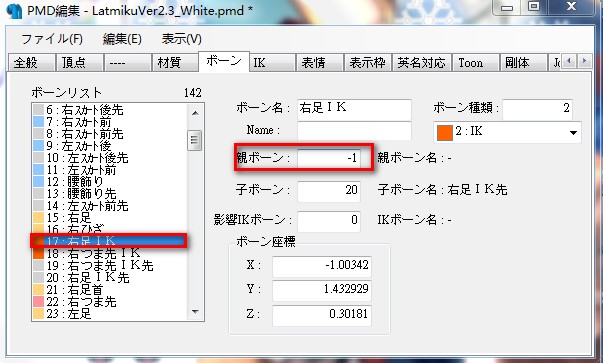
Task: Click the tab strip left scroll arrow
Action: 569,61
